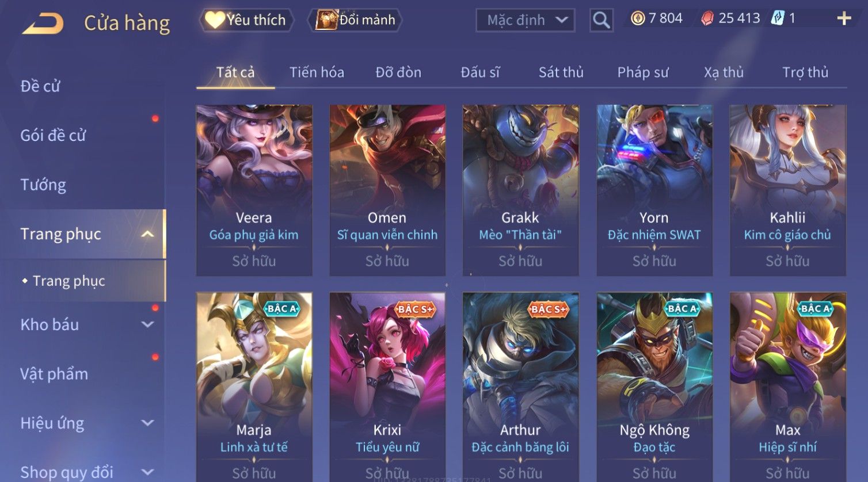Tap the blue voucher ticket icon
Viewport: 868px width, 482px height.
[778, 18]
